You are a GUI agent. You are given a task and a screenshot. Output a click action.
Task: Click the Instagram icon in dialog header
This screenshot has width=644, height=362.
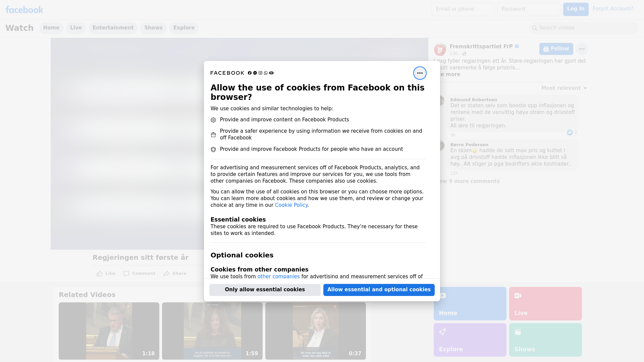point(260,73)
